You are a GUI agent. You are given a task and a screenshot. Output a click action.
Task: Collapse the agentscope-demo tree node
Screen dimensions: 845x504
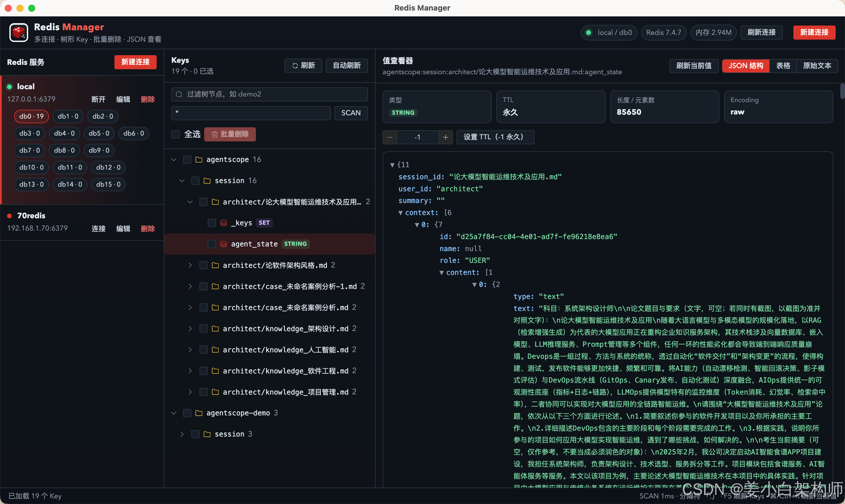(174, 413)
